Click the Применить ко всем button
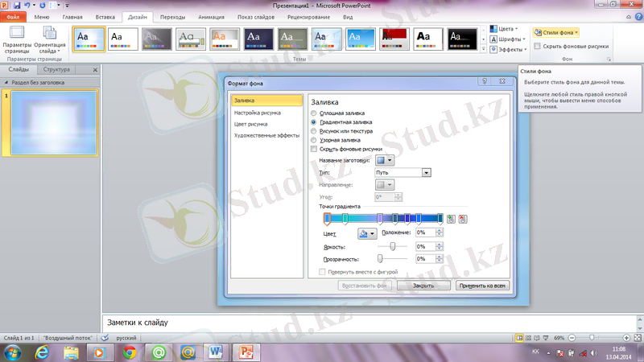The width and height of the screenshot is (644, 362). [x=481, y=286]
